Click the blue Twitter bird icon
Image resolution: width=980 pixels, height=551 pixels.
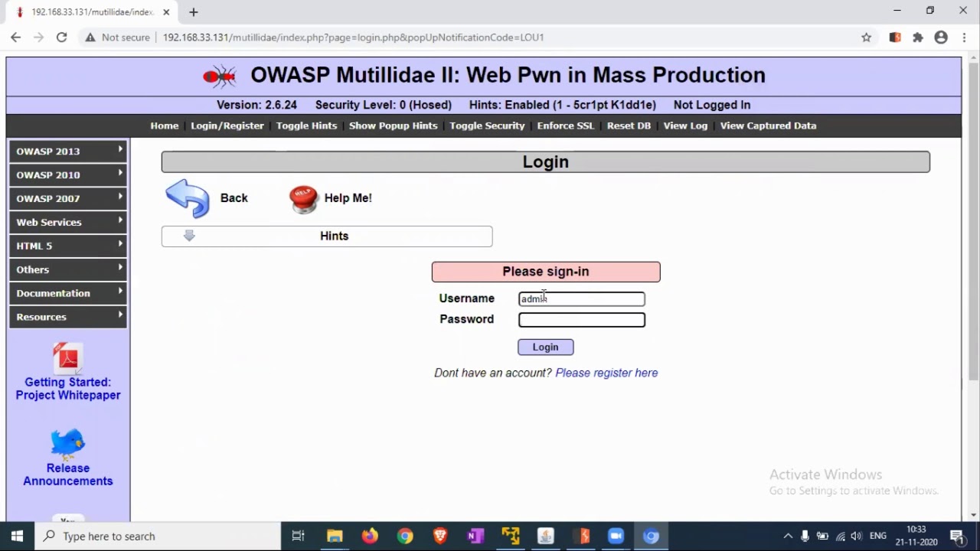pos(67,444)
